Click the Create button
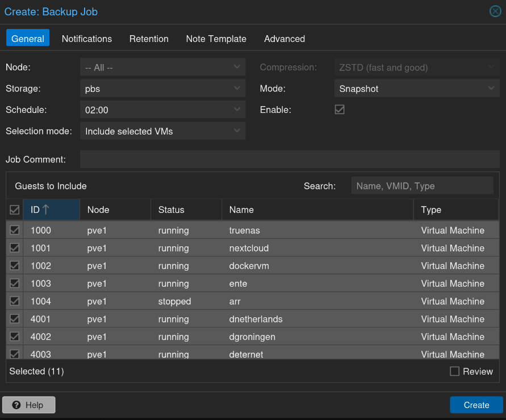506x420 pixels. 476,405
